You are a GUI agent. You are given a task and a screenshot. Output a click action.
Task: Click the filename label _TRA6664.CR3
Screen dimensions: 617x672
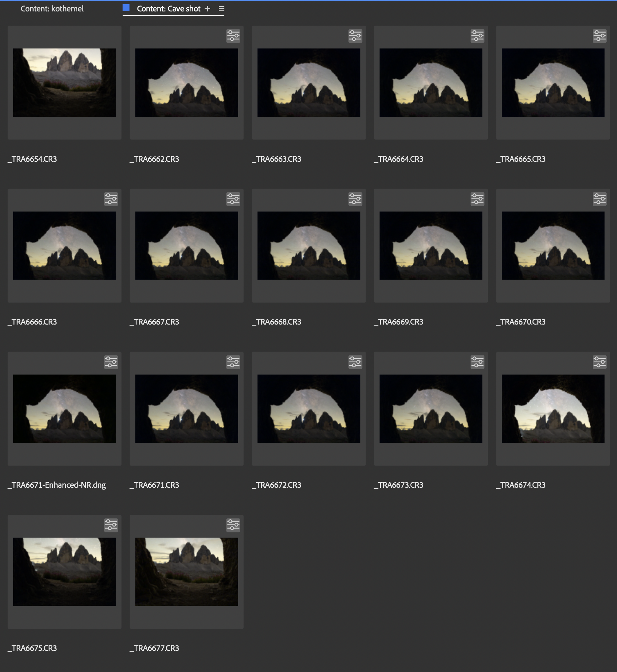point(399,159)
